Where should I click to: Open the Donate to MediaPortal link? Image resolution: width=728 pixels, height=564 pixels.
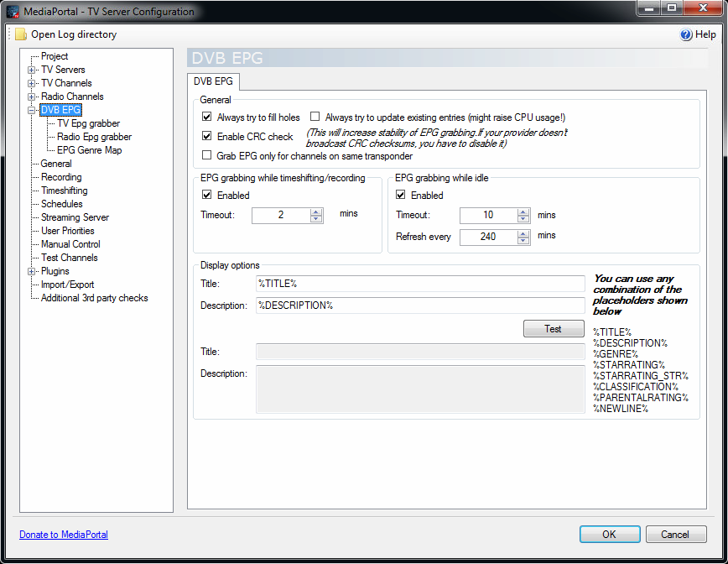(64, 535)
